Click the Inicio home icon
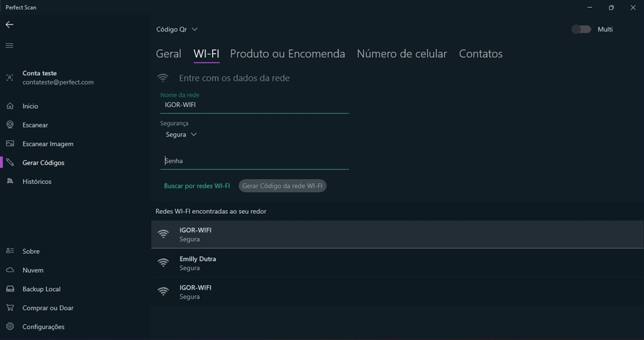This screenshot has height=340, width=644. point(10,106)
